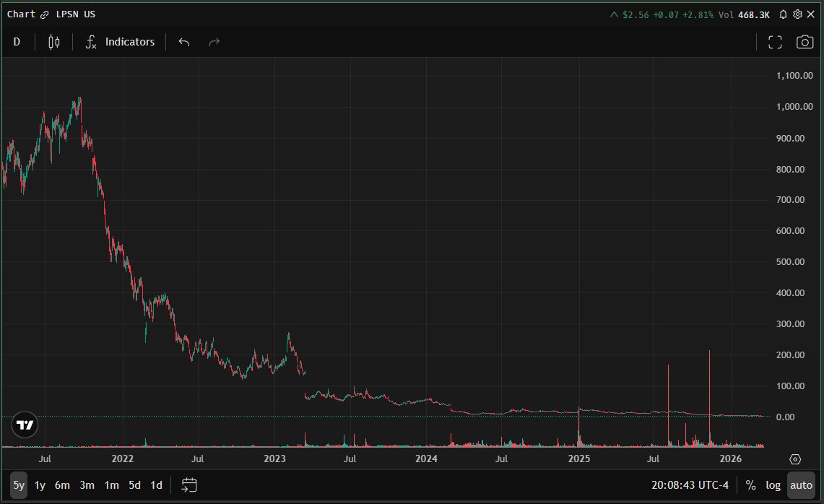Select the 3m time range
This screenshot has width=824, height=504.
[x=87, y=485]
